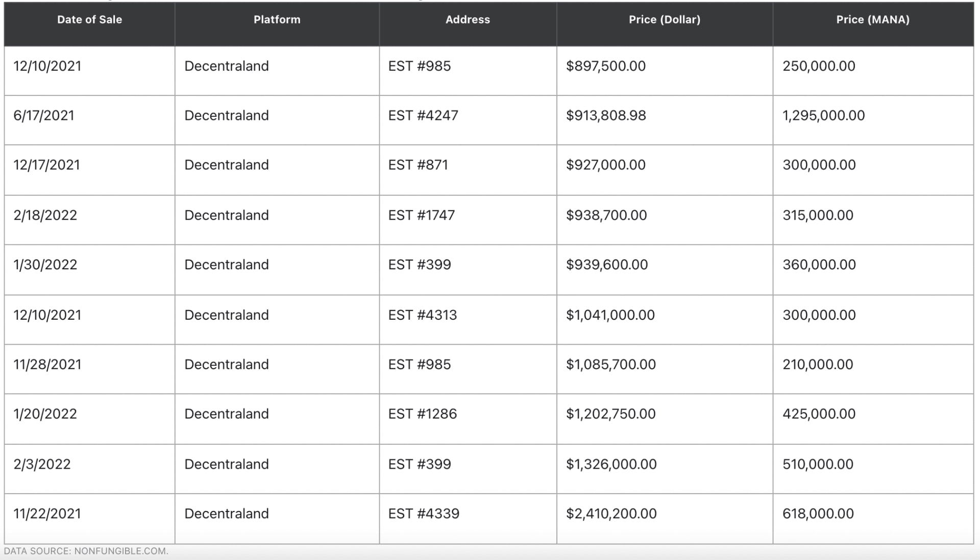This screenshot has height=560, width=980.
Task: Click the EST #871 address cell
Action: click(x=418, y=165)
